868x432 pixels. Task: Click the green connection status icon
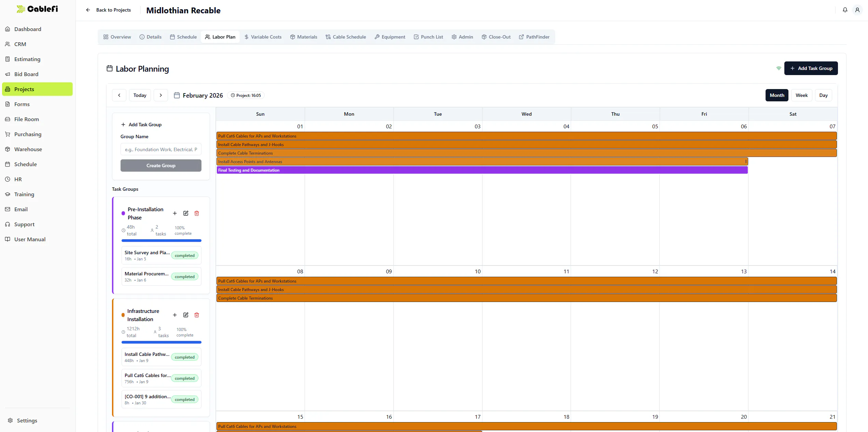(779, 68)
